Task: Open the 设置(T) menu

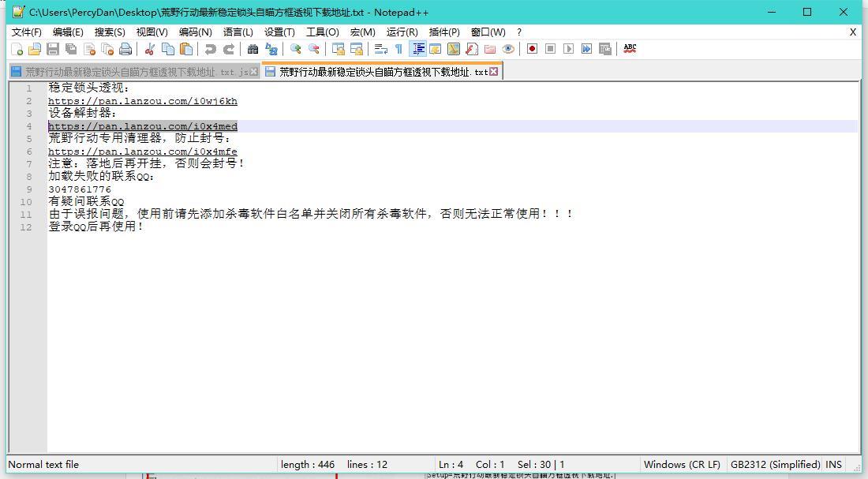Action: pos(279,32)
